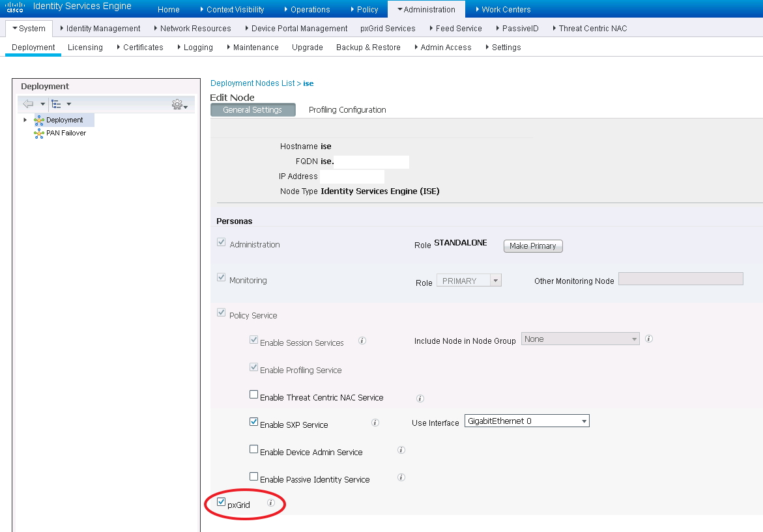Viewport: 763px width, 532px height.
Task: Expand the Identity Management submenu
Action: tap(100, 28)
